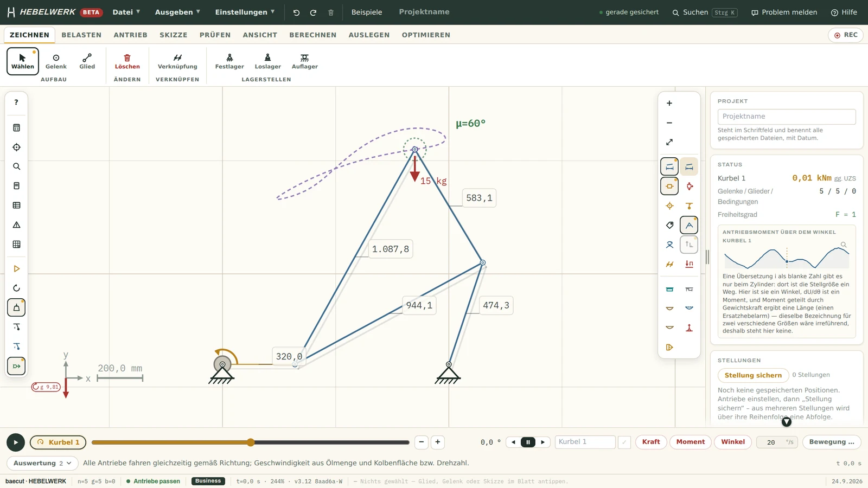Click the Stellung sichern button
Viewport: 868px width, 488px height.
753,375
